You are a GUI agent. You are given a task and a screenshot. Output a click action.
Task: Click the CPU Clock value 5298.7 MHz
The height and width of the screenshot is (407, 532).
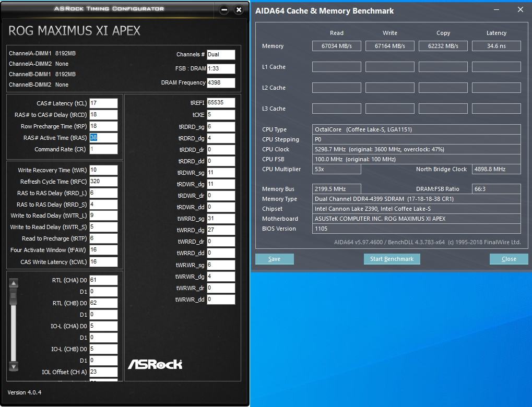(416, 149)
